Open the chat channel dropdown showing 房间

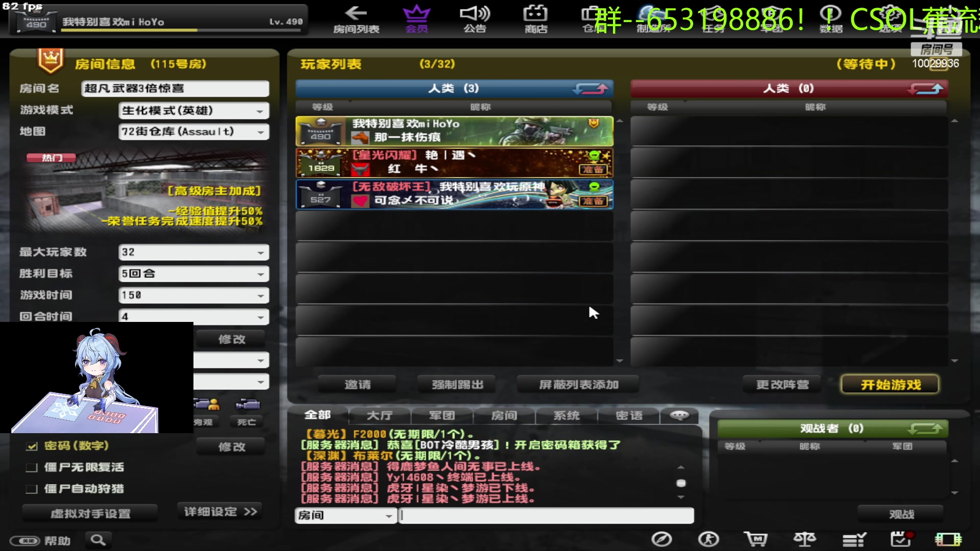point(346,516)
